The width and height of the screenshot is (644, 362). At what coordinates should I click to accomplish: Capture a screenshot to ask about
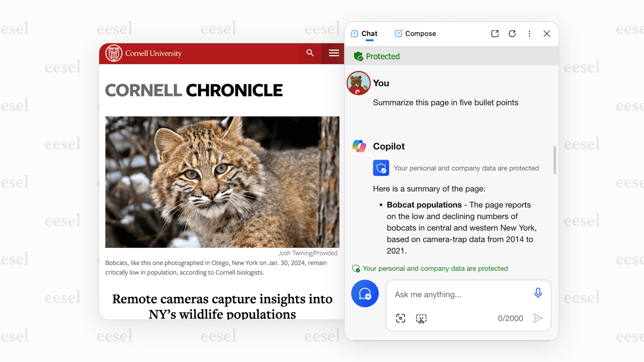click(x=400, y=318)
